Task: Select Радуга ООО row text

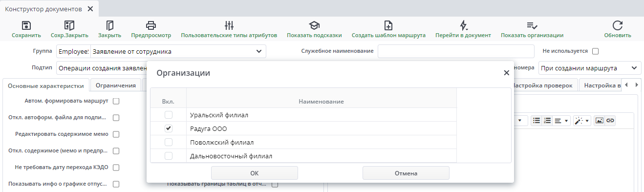Action: [x=209, y=128]
